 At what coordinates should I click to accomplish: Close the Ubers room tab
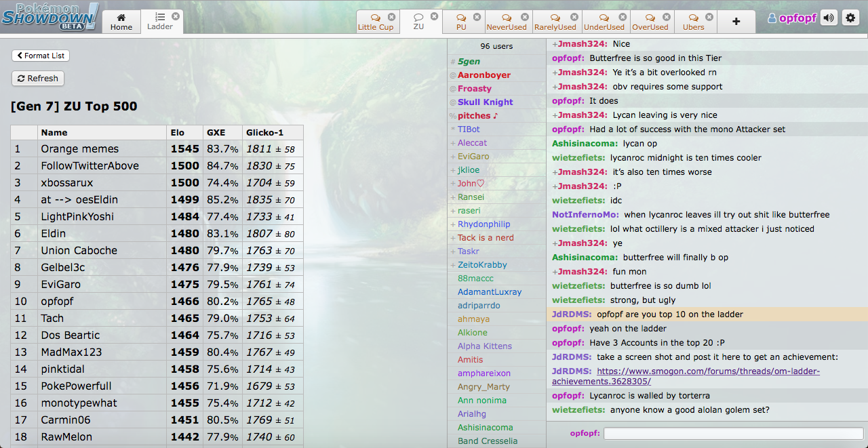click(709, 16)
